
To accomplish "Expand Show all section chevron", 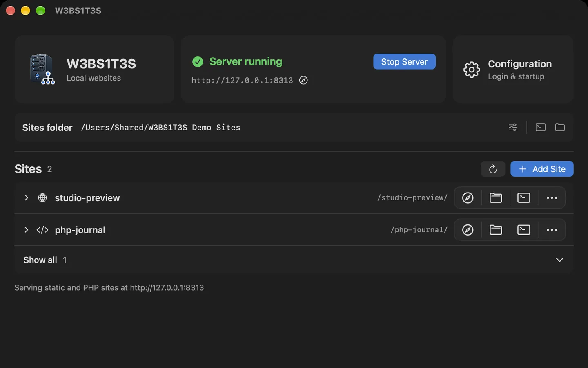I will (559, 260).
